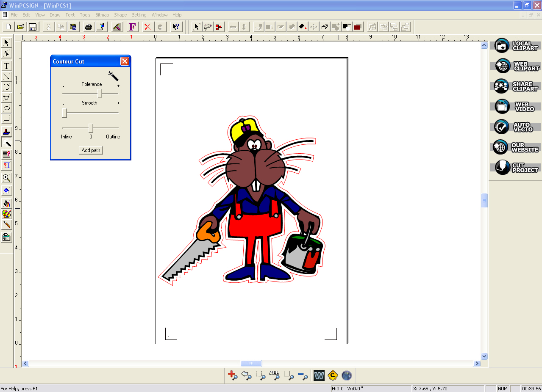Click the Zoom All magnifier icon
The height and width of the screenshot is (392, 542).
pos(274,375)
